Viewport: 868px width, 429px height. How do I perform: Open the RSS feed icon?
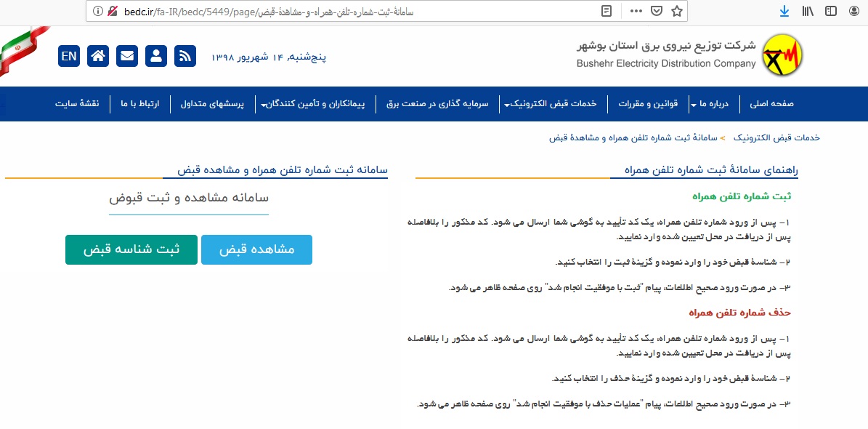click(x=185, y=56)
